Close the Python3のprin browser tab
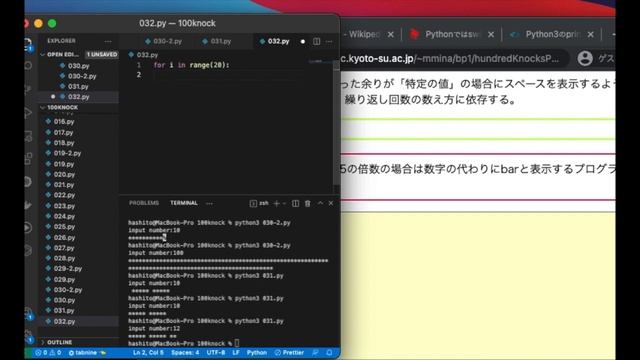The width and height of the screenshot is (640, 360). coord(590,35)
